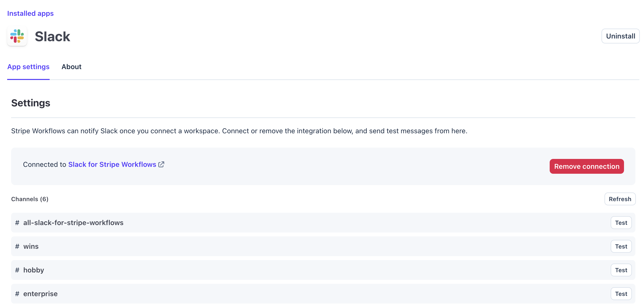Select the all-slack-for-stripe-workflows channel name
Screen dimensions: 644x307
(x=73, y=223)
